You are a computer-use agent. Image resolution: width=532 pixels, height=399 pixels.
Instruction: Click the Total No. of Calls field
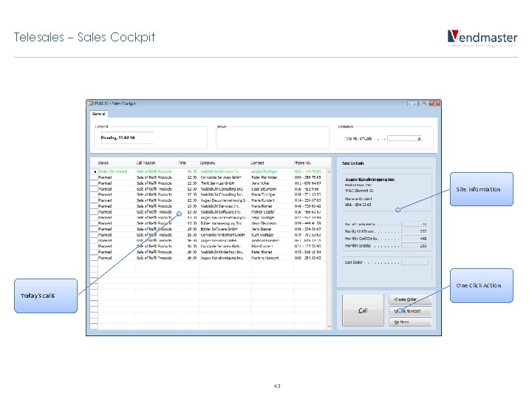[x=404, y=138]
